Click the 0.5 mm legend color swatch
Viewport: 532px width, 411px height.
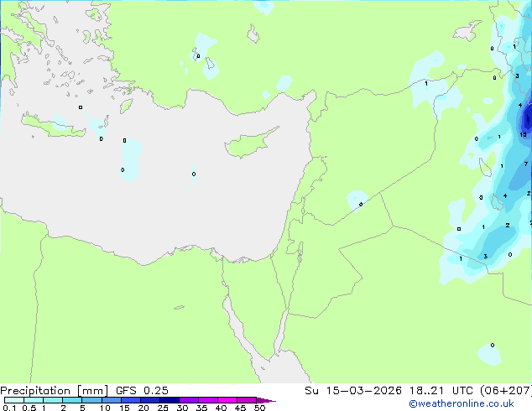34,400
